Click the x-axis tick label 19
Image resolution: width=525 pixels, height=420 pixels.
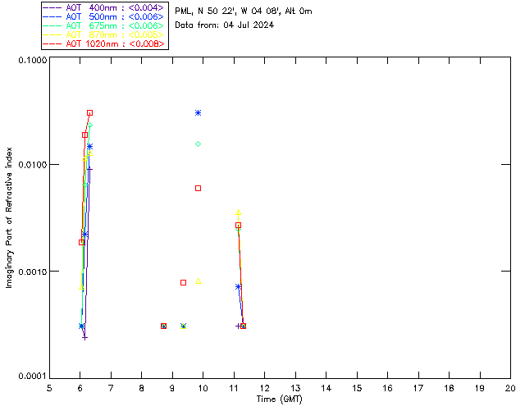[480, 388]
